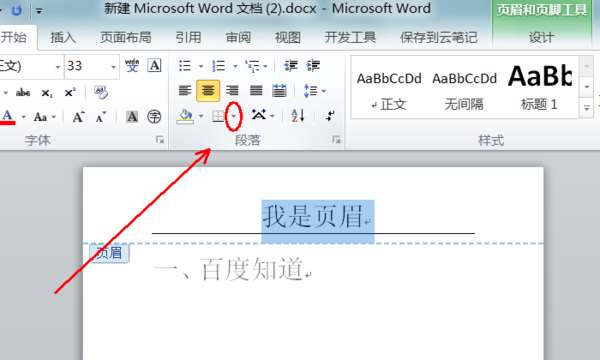Click the increase indent icon

pyautogui.click(x=313, y=66)
